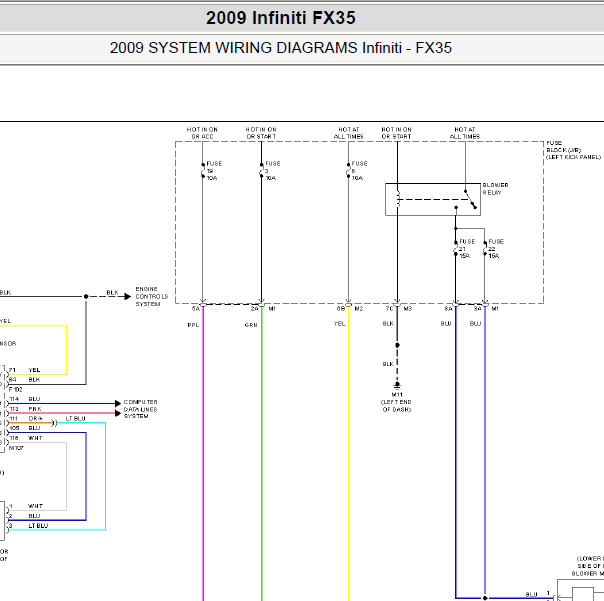The height and width of the screenshot is (601, 604).
Task: Click the 'M1' label next to terminal 2A
Action: [x=272, y=309]
